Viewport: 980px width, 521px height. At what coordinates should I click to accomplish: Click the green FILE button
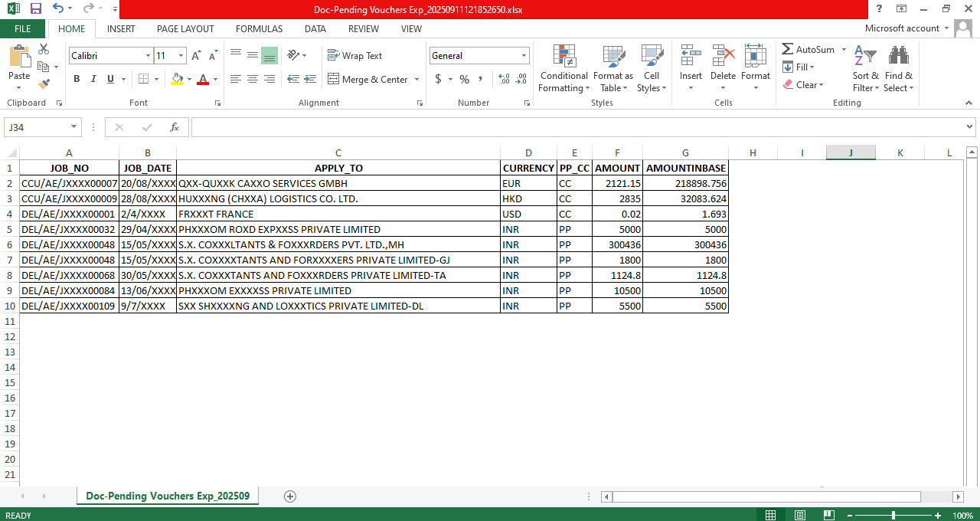point(22,28)
